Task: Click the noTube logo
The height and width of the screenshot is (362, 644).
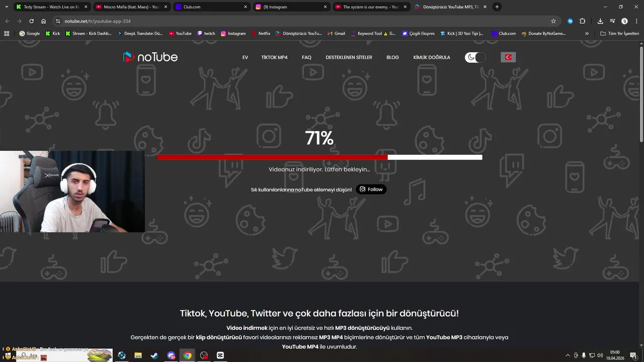Action: 150,57
